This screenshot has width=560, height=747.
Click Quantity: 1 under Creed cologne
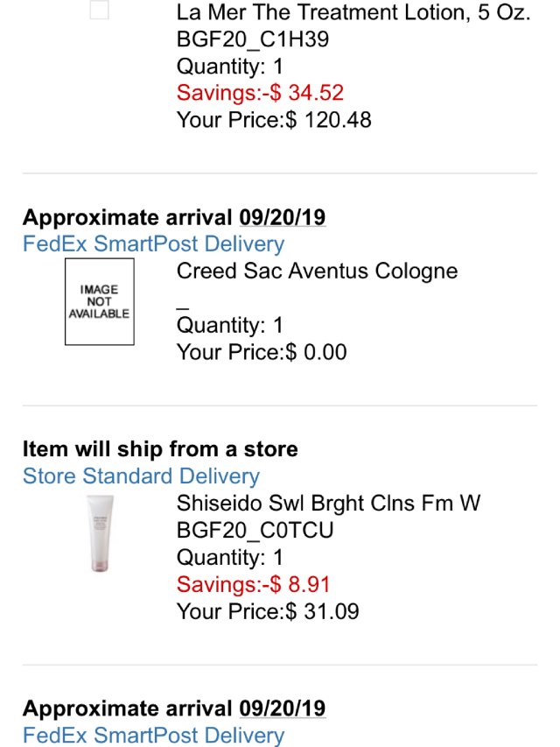click(x=230, y=326)
